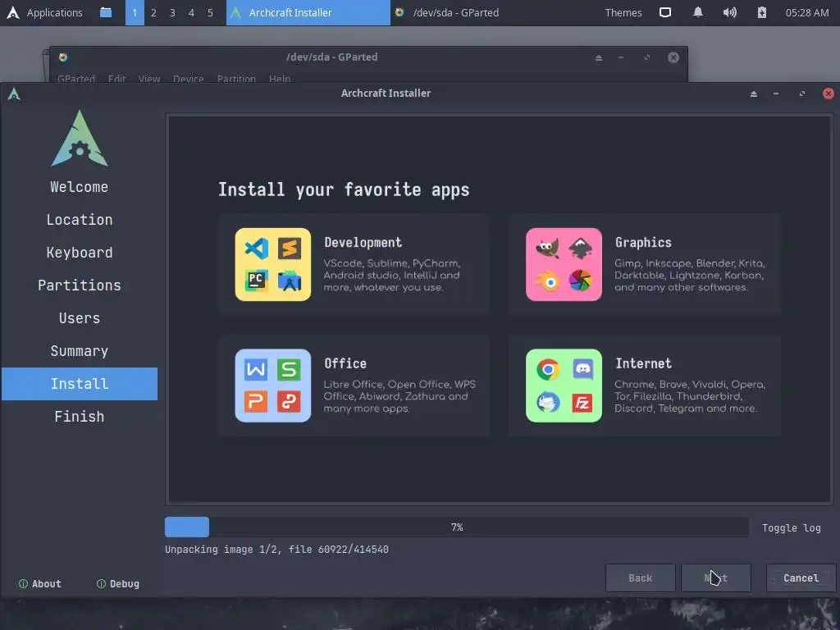Click the FileZilla icon in Internet card
The width and height of the screenshot is (840, 630).
click(x=582, y=402)
